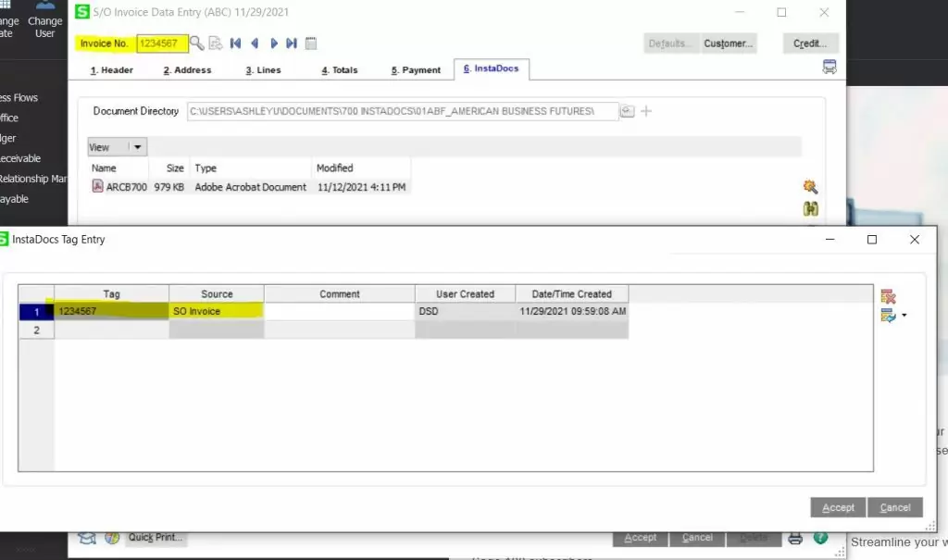Screen dimensions: 948x560
Task: Navigate to the first invoice record
Action: (x=235, y=43)
